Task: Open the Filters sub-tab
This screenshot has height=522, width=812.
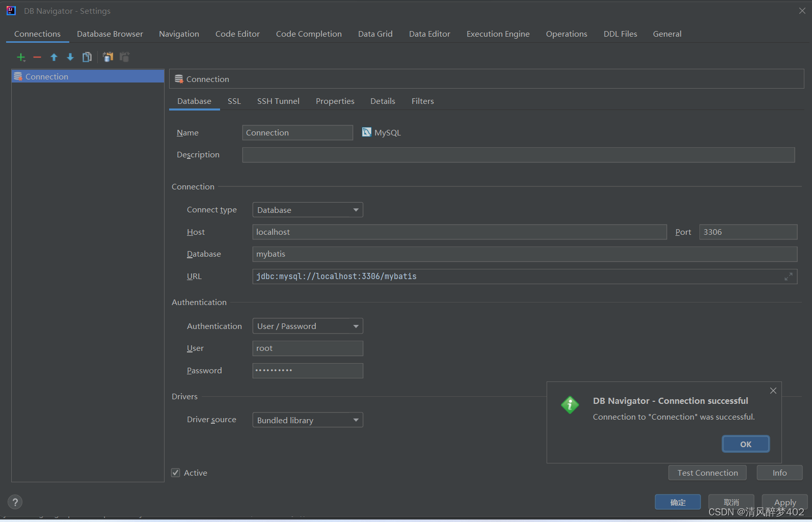Action: tap(423, 101)
